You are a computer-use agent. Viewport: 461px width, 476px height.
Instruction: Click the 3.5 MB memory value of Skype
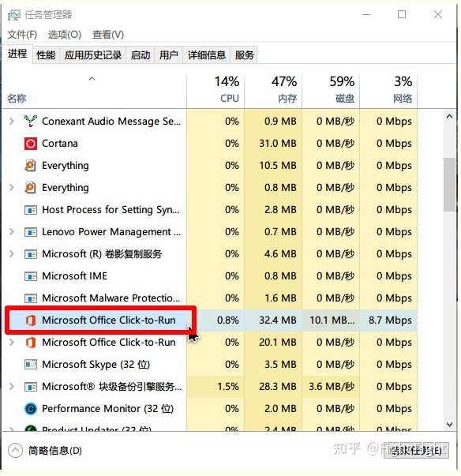click(280, 364)
